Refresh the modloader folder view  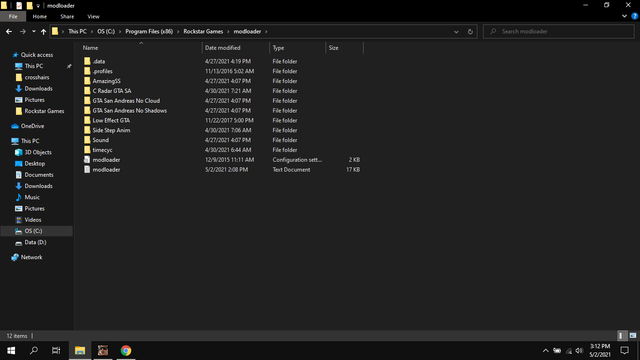tap(470, 31)
